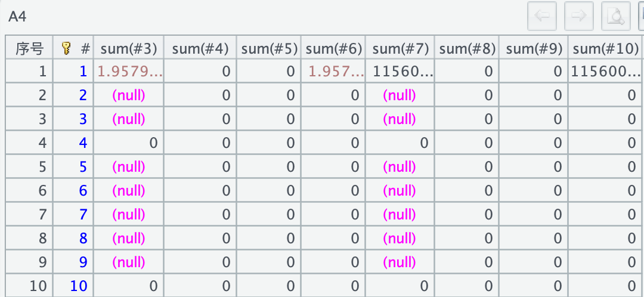Click the sum(#5) column header

click(270, 49)
